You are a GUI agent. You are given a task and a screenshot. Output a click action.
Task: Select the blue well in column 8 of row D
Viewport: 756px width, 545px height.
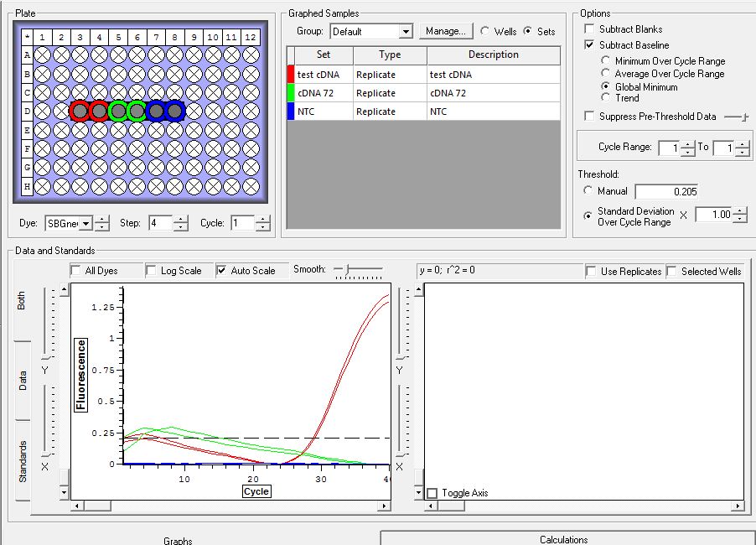(x=174, y=111)
